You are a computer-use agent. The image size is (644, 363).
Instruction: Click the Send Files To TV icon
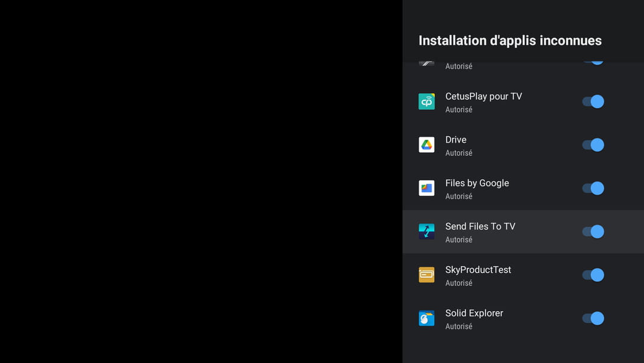426,232
